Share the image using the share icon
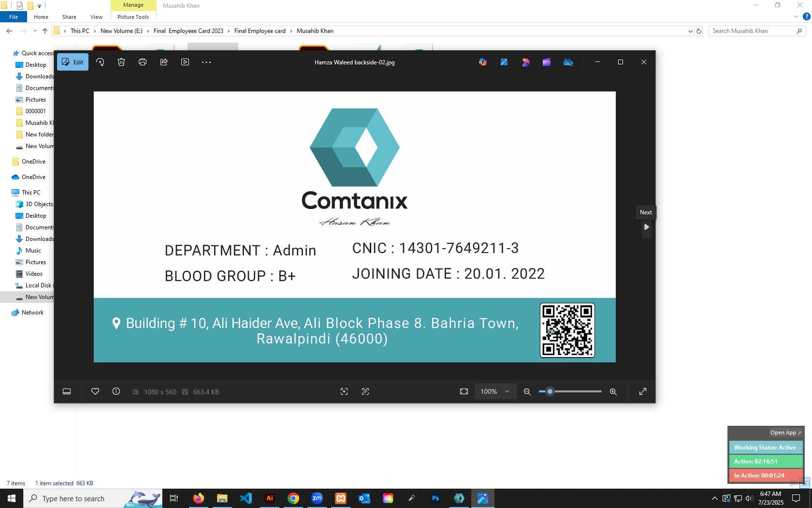This screenshot has width=812, height=508. pos(164,62)
